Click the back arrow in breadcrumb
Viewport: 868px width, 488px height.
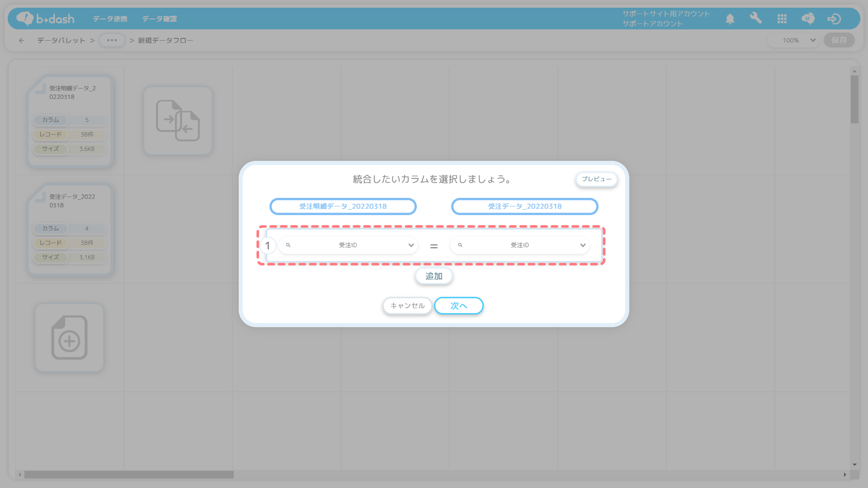tap(22, 40)
